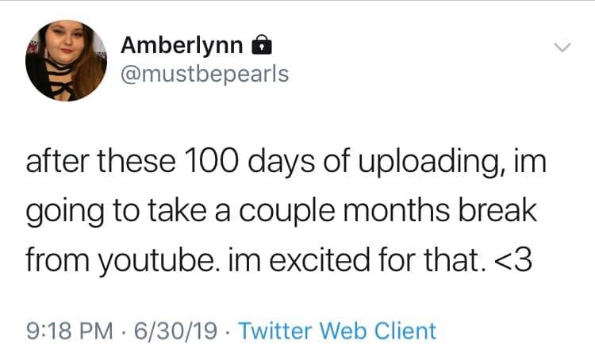This screenshot has width=595, height=364.
Task: Click the word "youtube." in the tweet
Action: (x=159, y=262)
